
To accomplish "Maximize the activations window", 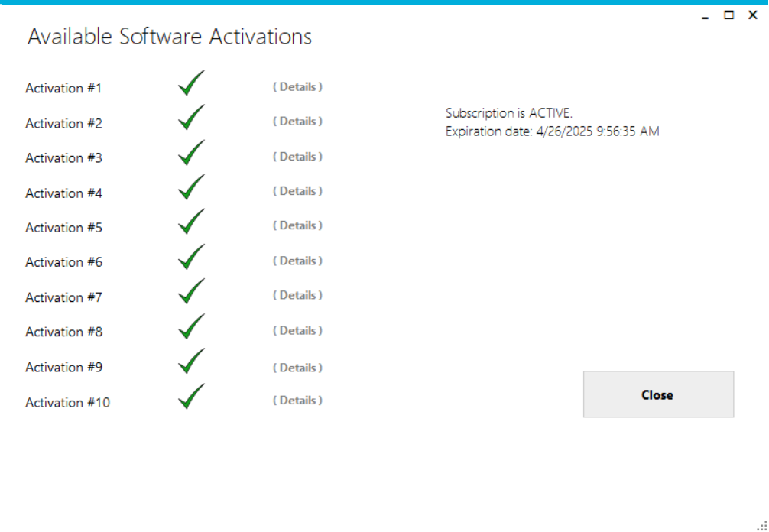I will pos(729,15).
